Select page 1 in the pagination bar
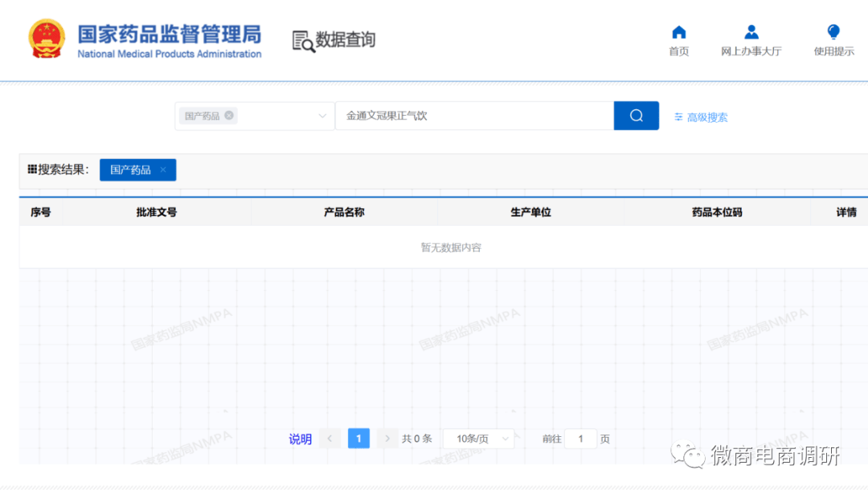 click(x=358, y=438)
